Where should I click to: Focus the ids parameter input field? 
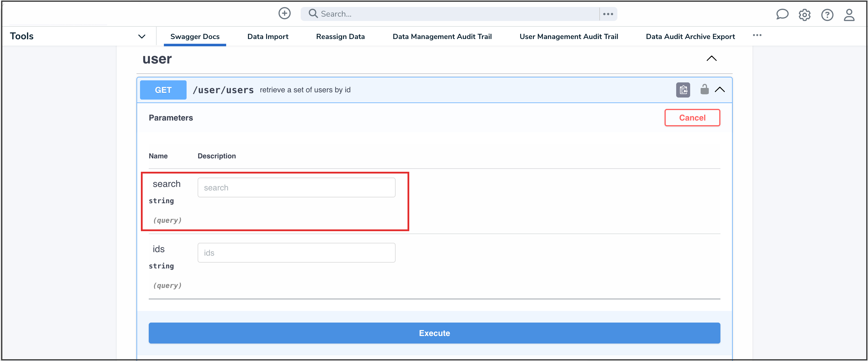coord(296,253)
